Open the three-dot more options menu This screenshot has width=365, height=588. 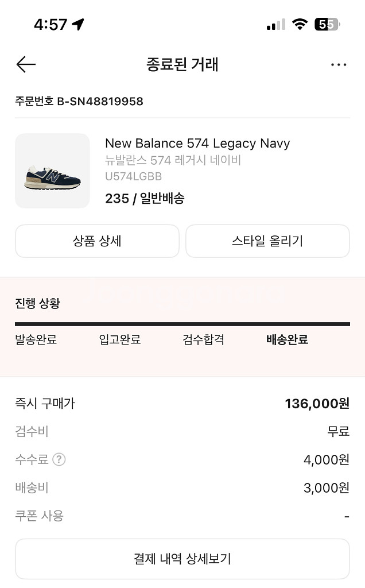[x=339, y=65]
